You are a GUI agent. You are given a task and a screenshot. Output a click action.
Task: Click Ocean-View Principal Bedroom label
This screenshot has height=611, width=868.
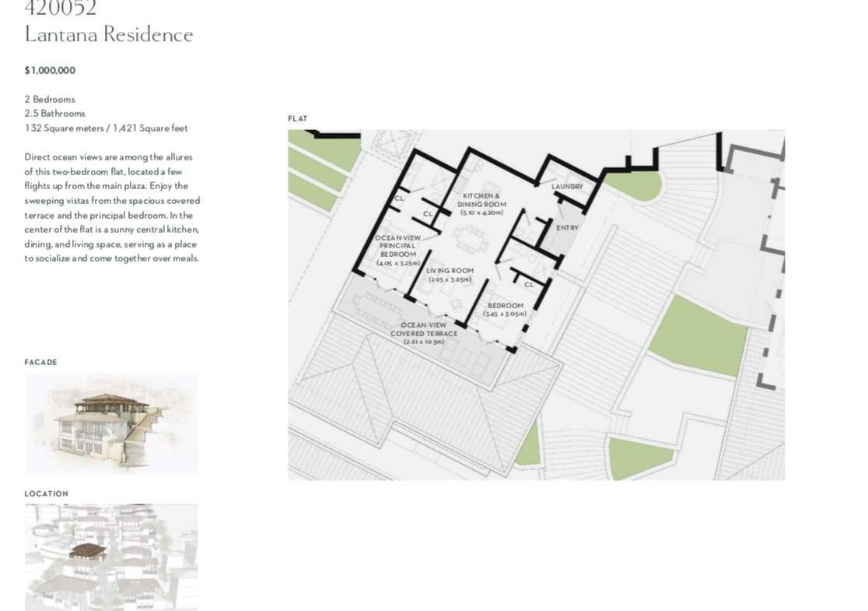pos(398,250)
